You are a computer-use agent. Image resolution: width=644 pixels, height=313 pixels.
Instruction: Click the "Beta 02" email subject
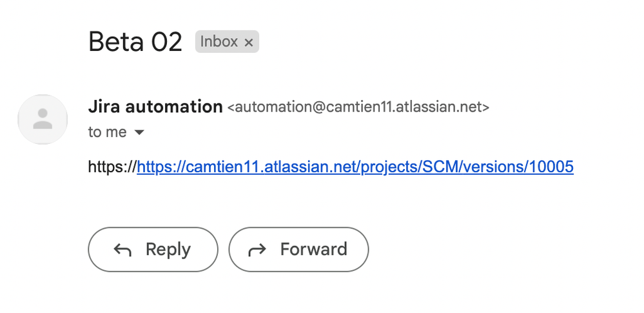[x=135, y=41]
